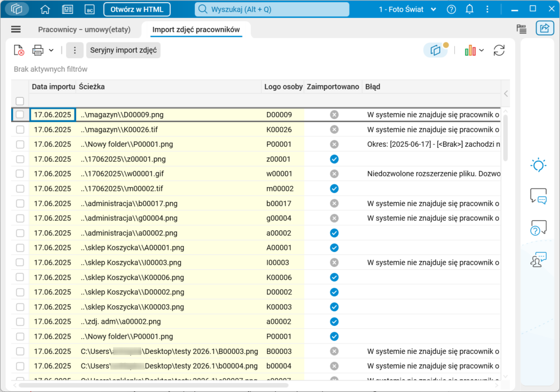Toggle the select-all header checkbox
The image size is (560, 392).
20,101
